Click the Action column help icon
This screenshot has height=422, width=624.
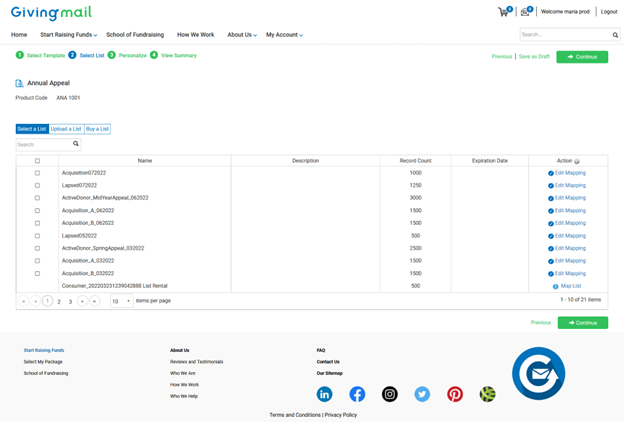(x=577, y=161)
